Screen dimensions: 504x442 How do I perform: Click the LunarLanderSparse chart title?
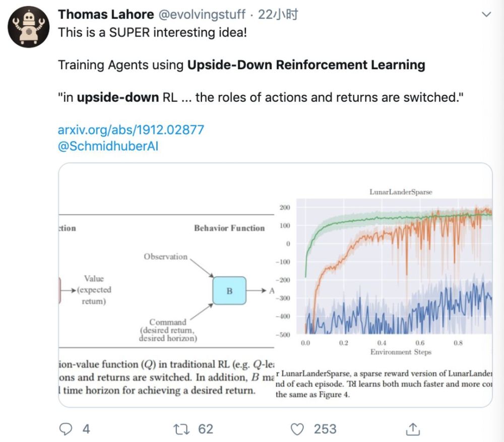coord(401,192)
